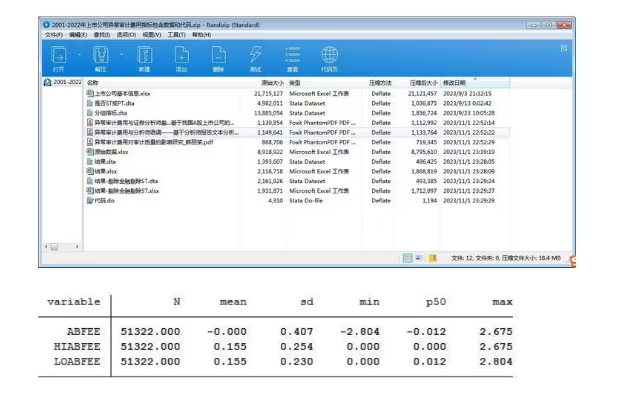
Task: Click the folder pane's right scroll arrow
Action: (77, 247)
